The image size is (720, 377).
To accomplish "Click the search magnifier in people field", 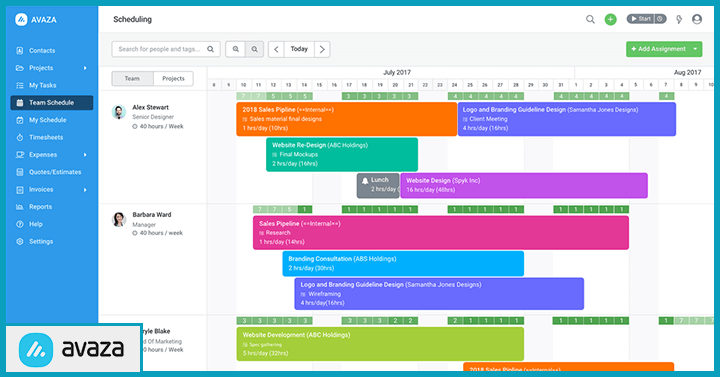I will (210, 49).
